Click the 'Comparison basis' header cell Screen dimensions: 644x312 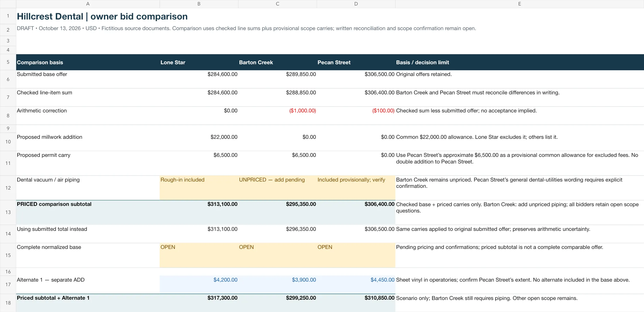pos(88,62)
